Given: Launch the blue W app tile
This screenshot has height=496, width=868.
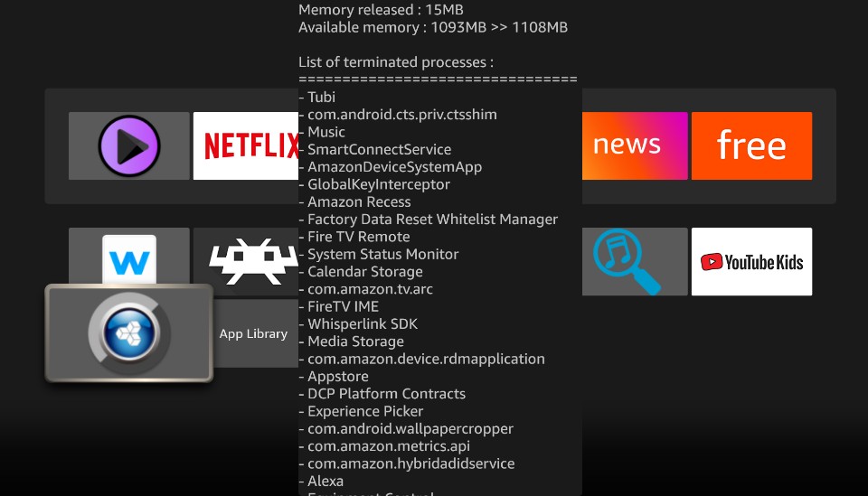Looking at the screenshot, I should click(129, 256).
